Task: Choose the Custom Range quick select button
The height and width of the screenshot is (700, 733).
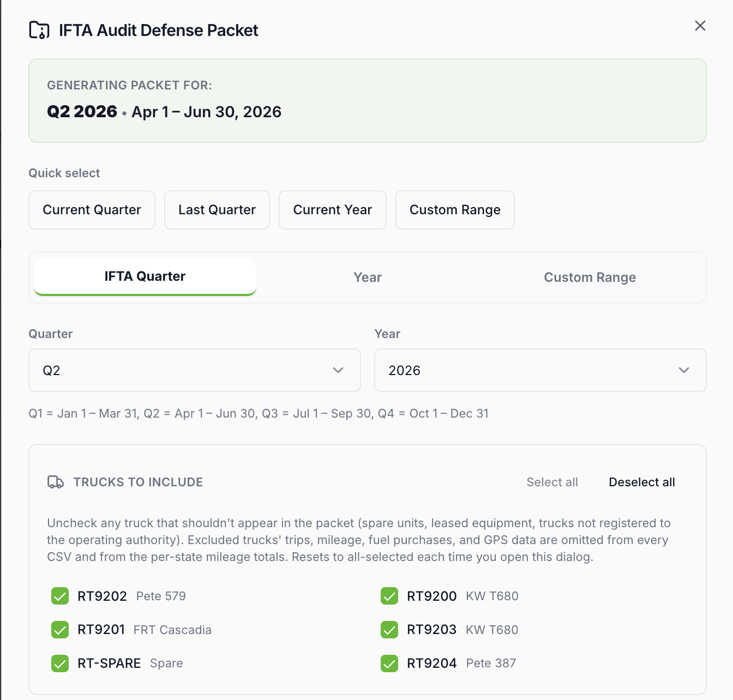Action: [x=455, y=210]
